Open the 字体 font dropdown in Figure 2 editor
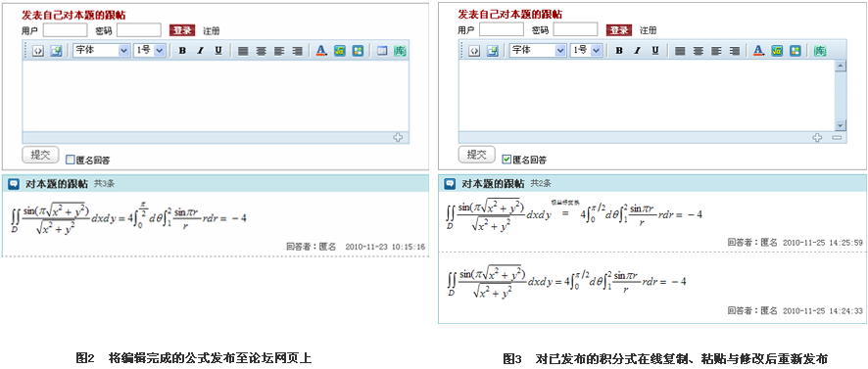This screenshot has height=369, width=868. click(x=101, y=50)
